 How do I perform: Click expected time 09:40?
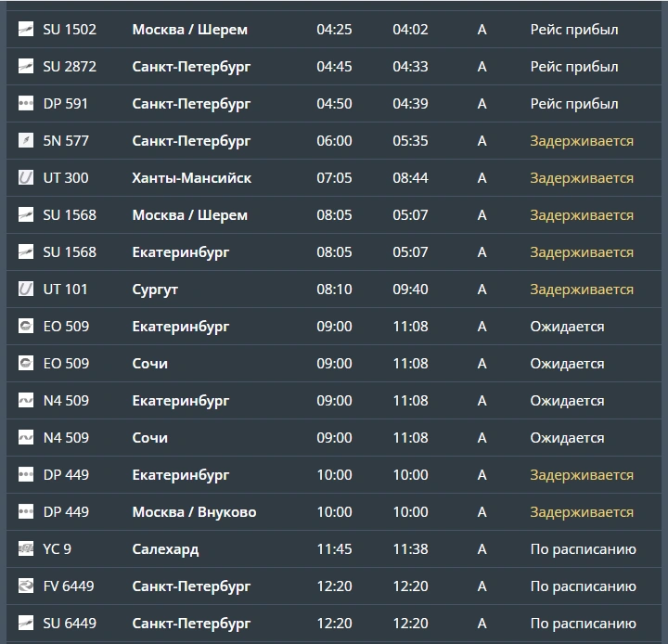pyautogui.click(x=410, y=289)
